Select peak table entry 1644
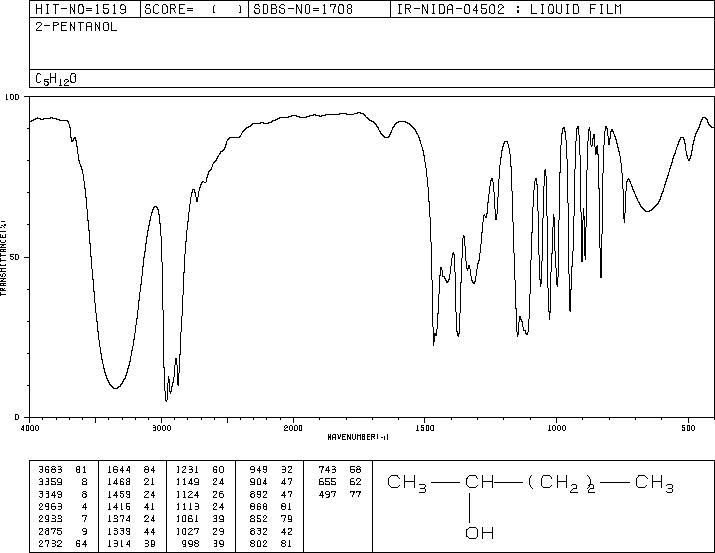This screenshot has width=715, height=553. click(x=119, y=470)
